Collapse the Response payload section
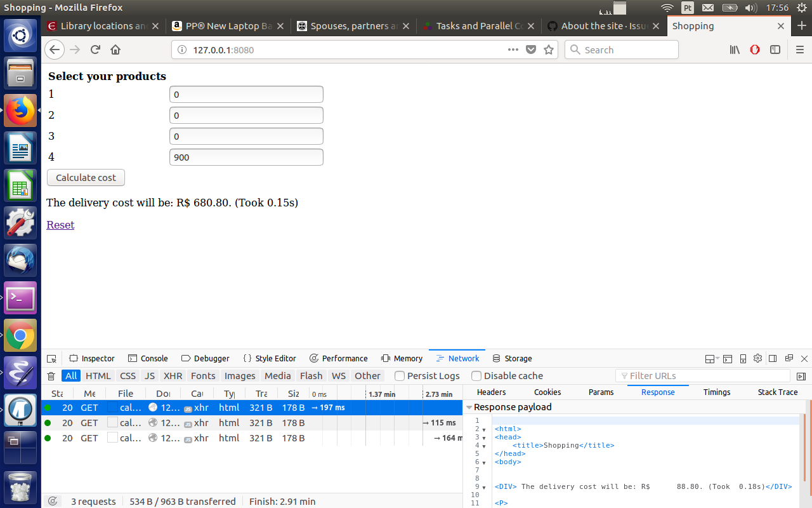Image resolution: width=812 pixels, height=508 pixels. pyautogui.click(x=469, y=407)
